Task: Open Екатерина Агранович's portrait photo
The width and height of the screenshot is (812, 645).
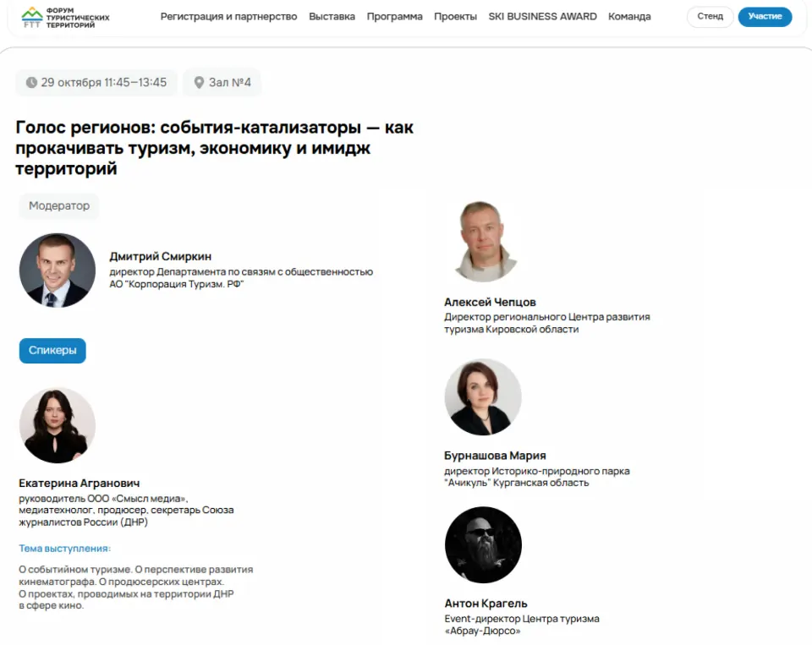Action: pos(57,425)
